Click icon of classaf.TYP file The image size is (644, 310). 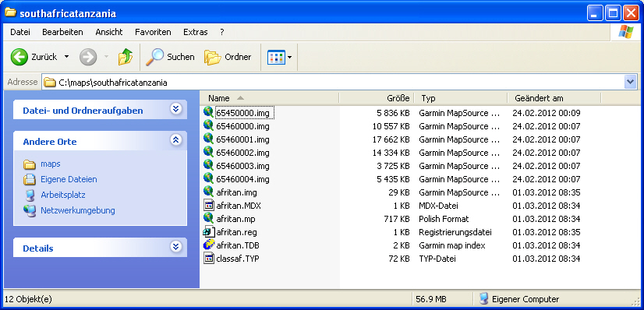pyautogui.click(x=209, y=259)
